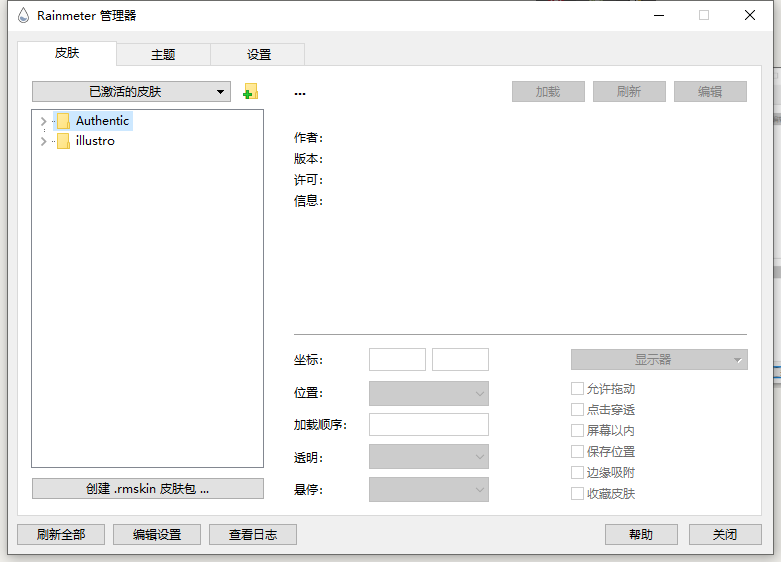This screenshot has height=562, width=781.
Task: Click 创建 .rmskin 皮肤包 button
Action: 148,489
